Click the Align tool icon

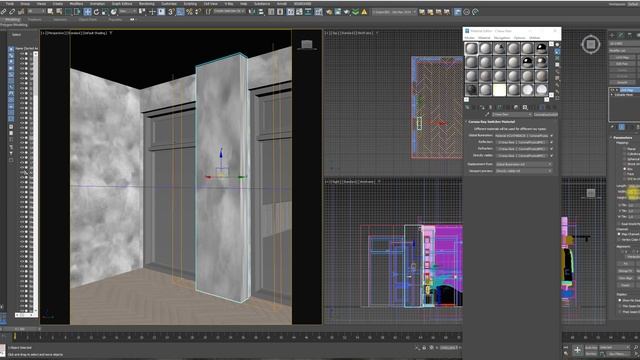click(261, 12)
